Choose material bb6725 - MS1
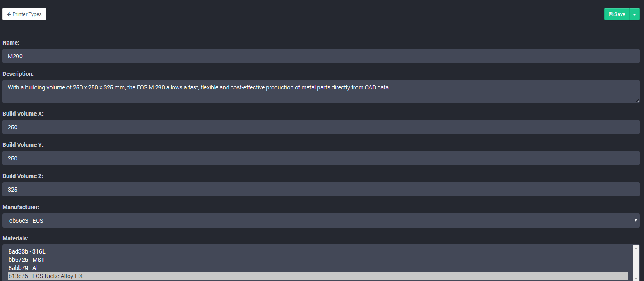The height and width of the screenshot is (281, 644). 26,260
